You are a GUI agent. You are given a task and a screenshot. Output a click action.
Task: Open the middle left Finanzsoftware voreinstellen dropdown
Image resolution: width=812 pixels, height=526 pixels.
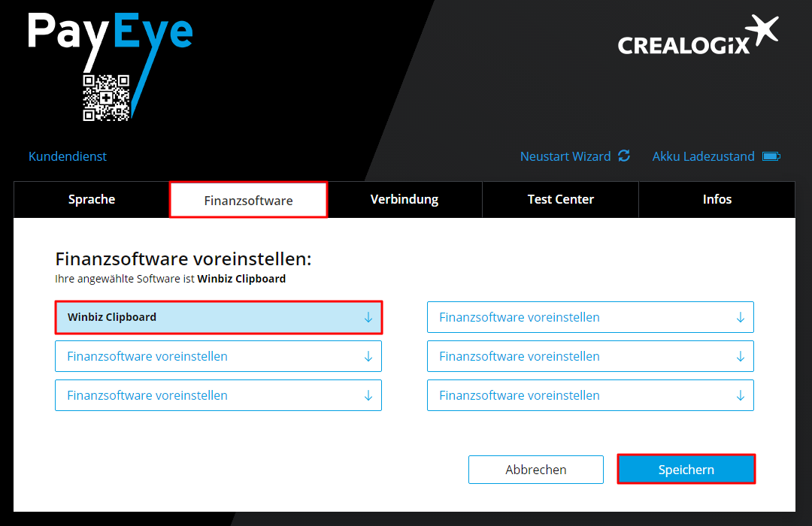(218, 356)
